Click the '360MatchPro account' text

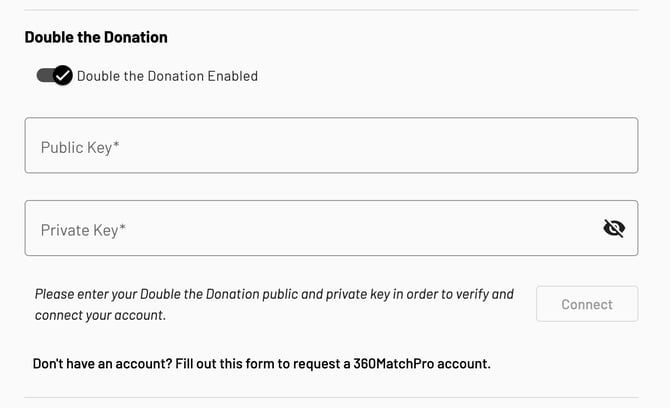420,363
